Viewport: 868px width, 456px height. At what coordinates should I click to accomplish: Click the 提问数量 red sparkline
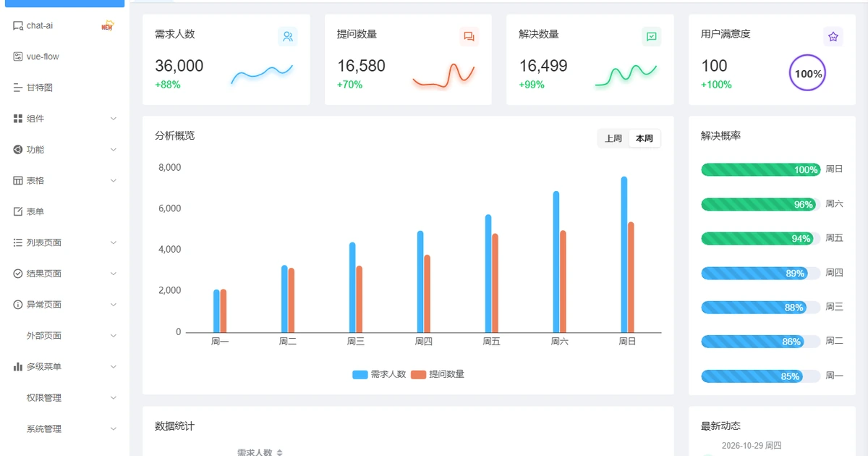[443, 75]
